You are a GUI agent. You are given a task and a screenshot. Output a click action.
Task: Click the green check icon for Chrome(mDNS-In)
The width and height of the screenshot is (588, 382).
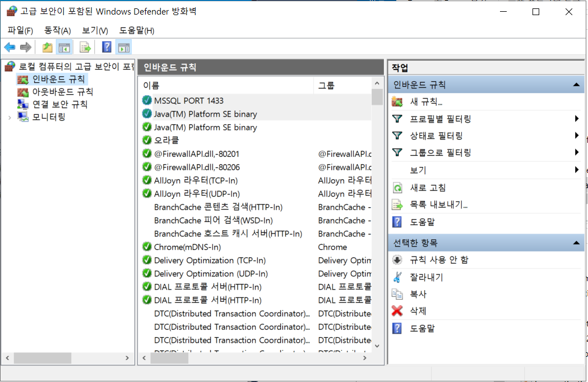click(x=147, y=247)
